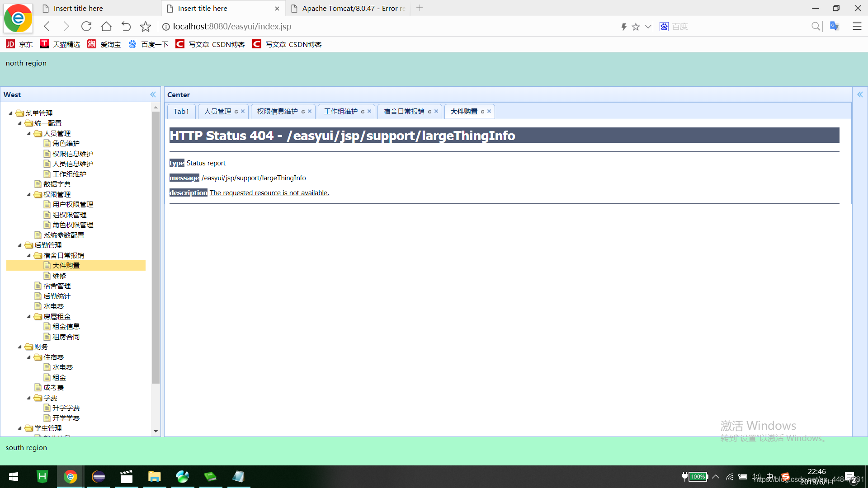Open browser hamburger menu
Image resolution: width=868 pixels, height=488 pixels.
[857, 26]
